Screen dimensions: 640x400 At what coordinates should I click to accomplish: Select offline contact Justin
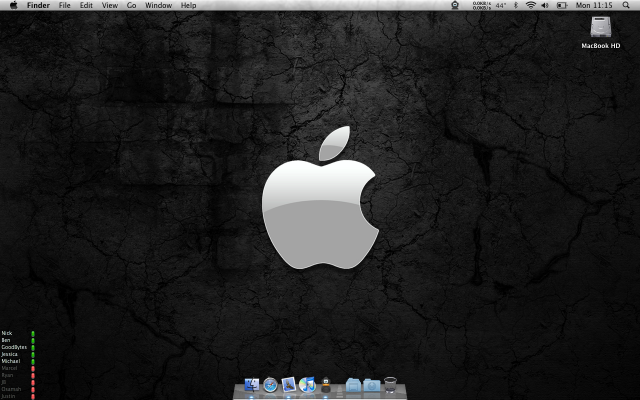pos(9,396)
